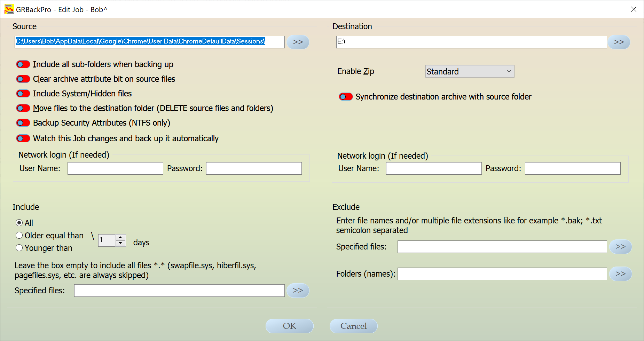
Task: Open include specified files >> picker
Action: pos(298,291)
